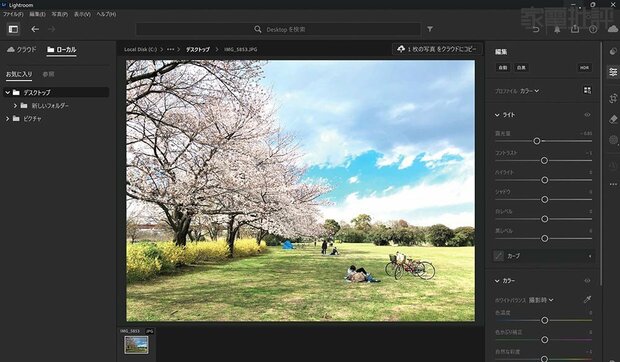Select the Masking tool icon
620x362 pixels.
pos(613,140)
